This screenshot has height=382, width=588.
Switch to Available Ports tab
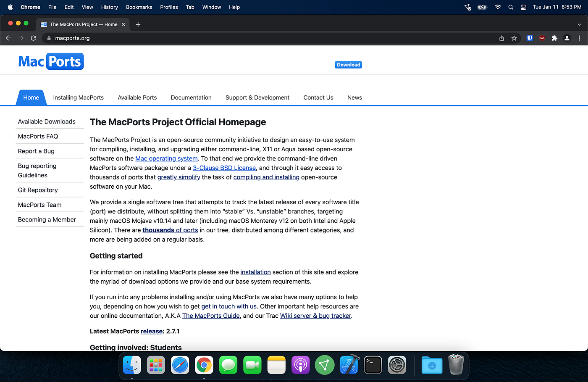click(137, 97)
